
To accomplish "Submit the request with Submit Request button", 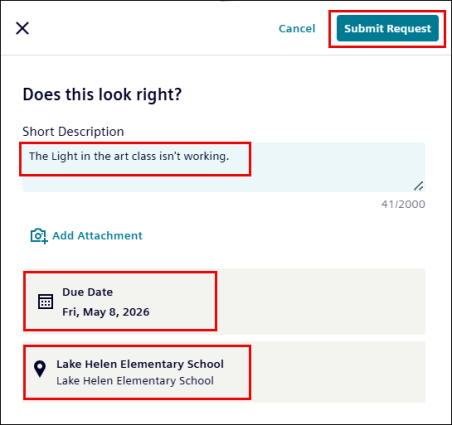I will 387,29.
